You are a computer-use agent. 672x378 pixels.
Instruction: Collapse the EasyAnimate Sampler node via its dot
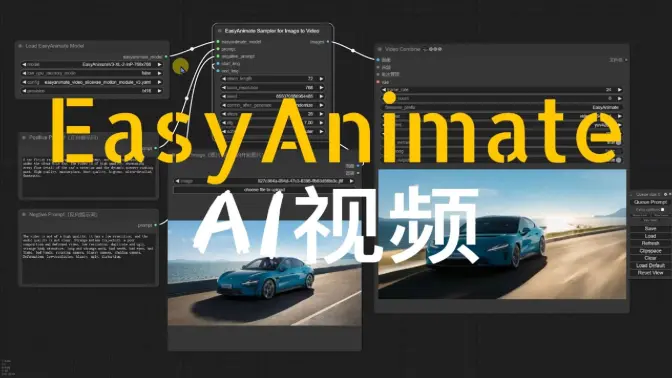(219, 31)
